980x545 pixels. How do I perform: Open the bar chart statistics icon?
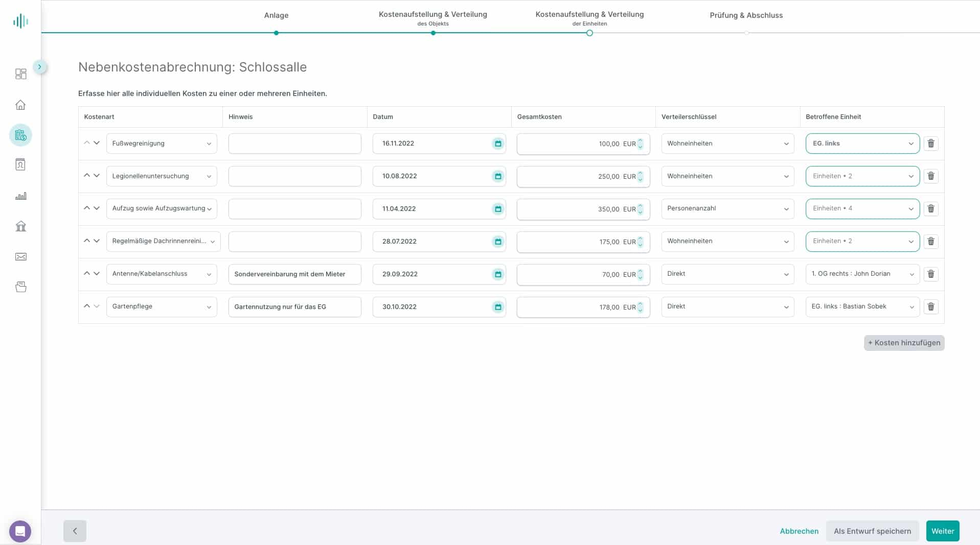[20, 196]
